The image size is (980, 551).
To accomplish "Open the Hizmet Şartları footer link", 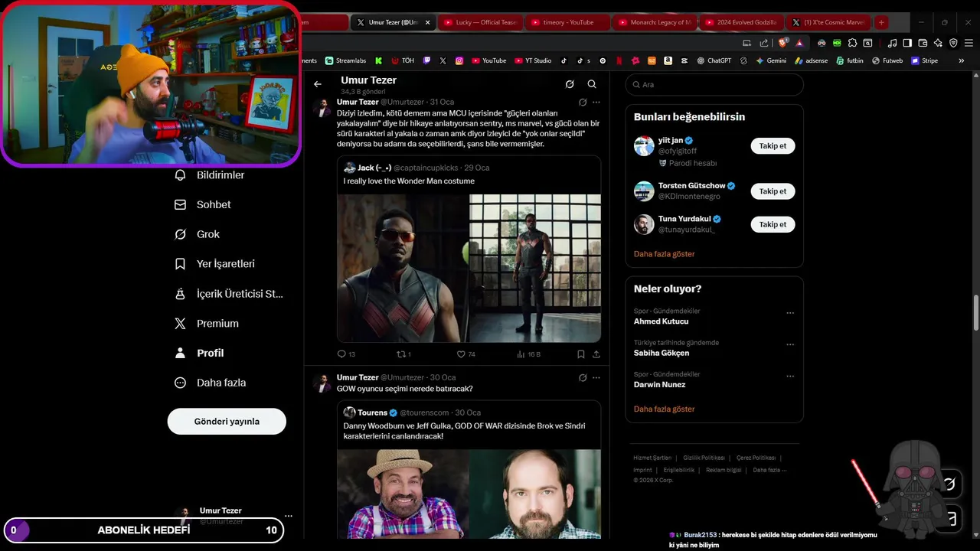I will click(652, 458).
